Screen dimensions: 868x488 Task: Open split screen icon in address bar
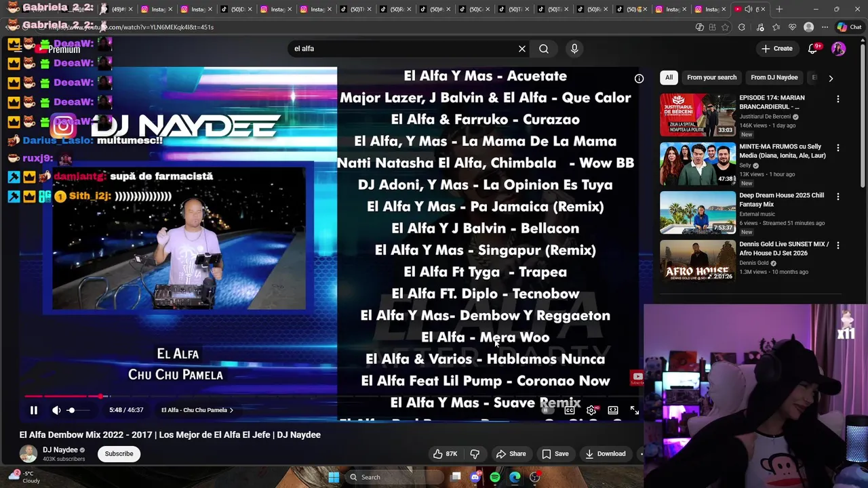point(712,27)
